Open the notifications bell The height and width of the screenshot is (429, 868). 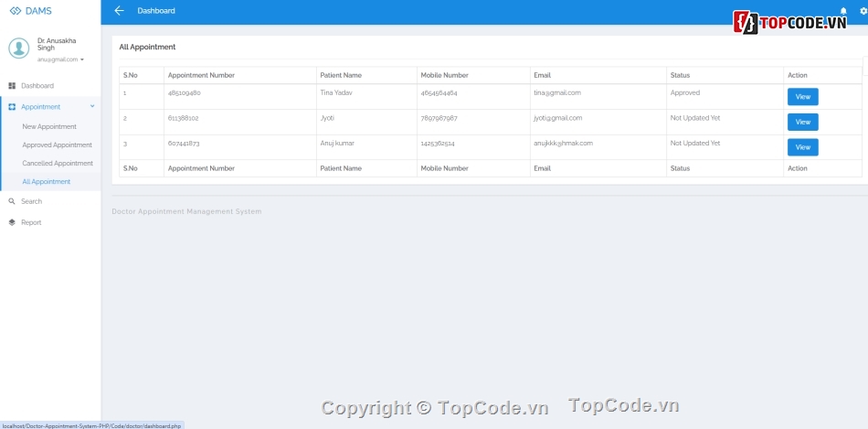click(x=843, y=11)
